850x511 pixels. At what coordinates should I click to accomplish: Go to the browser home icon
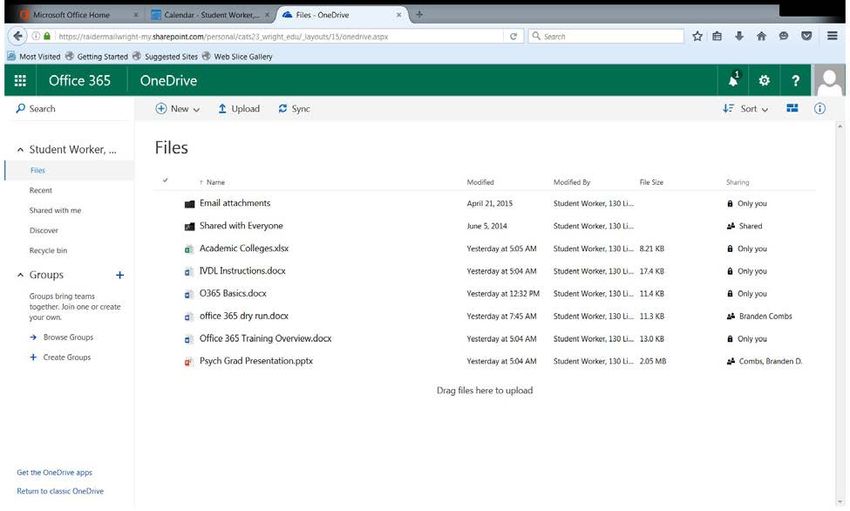click(x=761, y=36)
